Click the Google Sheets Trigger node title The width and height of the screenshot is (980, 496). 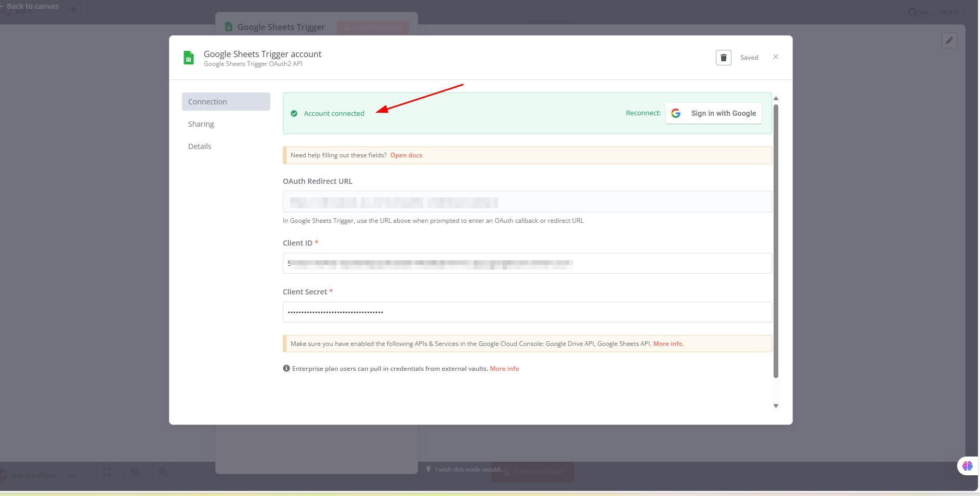[281, 27]
